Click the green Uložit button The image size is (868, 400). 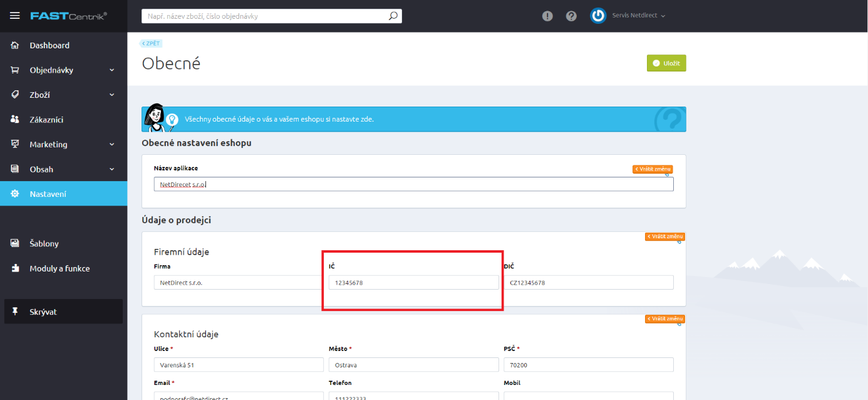click(x=666, y=63)
